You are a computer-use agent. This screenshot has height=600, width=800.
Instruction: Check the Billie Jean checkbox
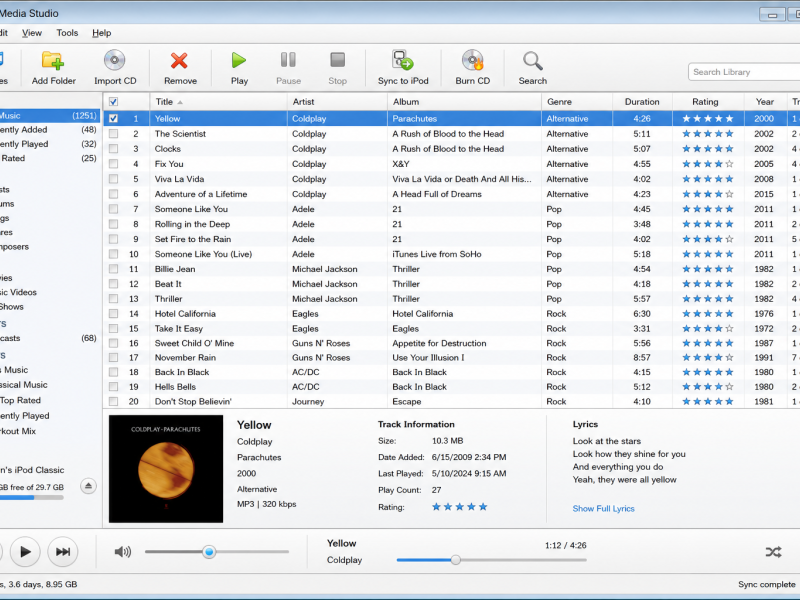[x=113, y=269]
